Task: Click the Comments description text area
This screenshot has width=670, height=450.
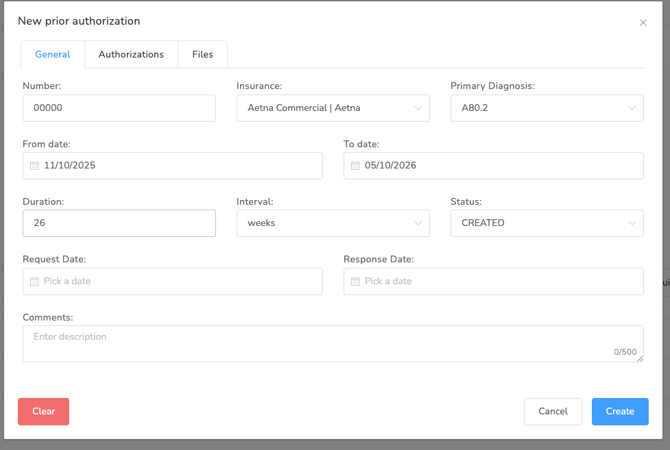Action: (x=320, y=342)
